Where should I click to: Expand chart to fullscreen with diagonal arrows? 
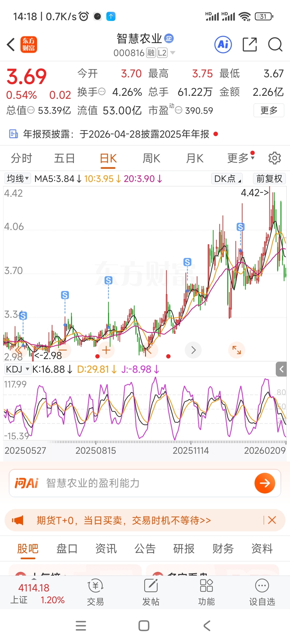[x=237, y=350]
